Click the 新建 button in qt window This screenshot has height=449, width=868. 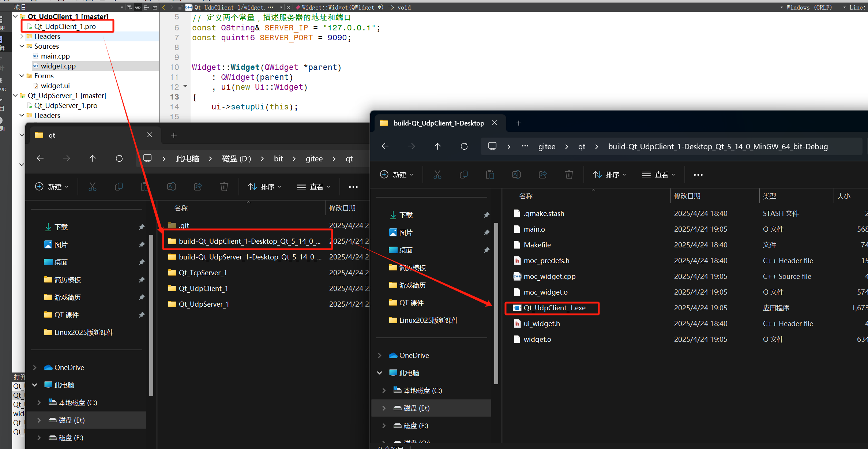coord(52,187)
